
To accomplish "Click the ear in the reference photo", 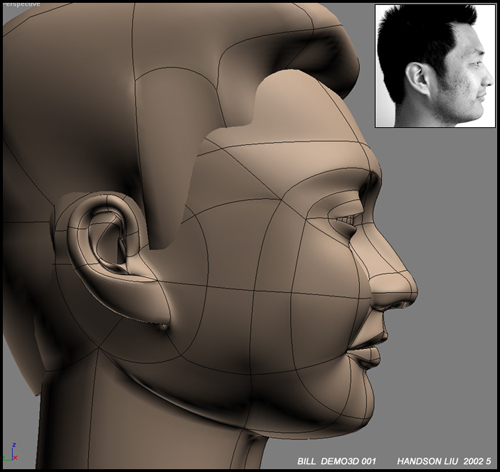I will point(417,79).
